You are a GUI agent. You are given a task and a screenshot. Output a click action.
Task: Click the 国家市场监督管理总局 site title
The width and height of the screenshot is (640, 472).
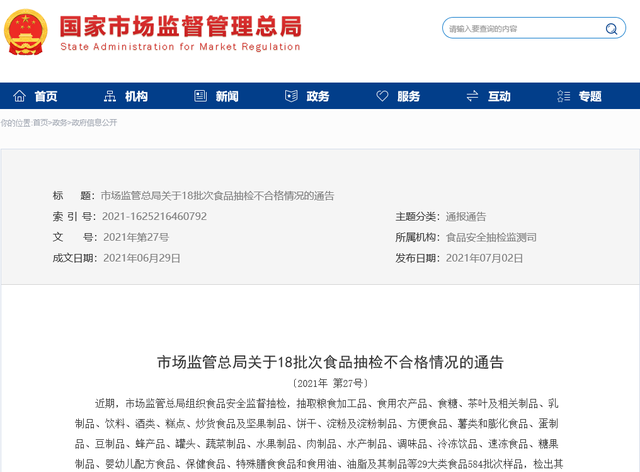[x=181, y=26]
